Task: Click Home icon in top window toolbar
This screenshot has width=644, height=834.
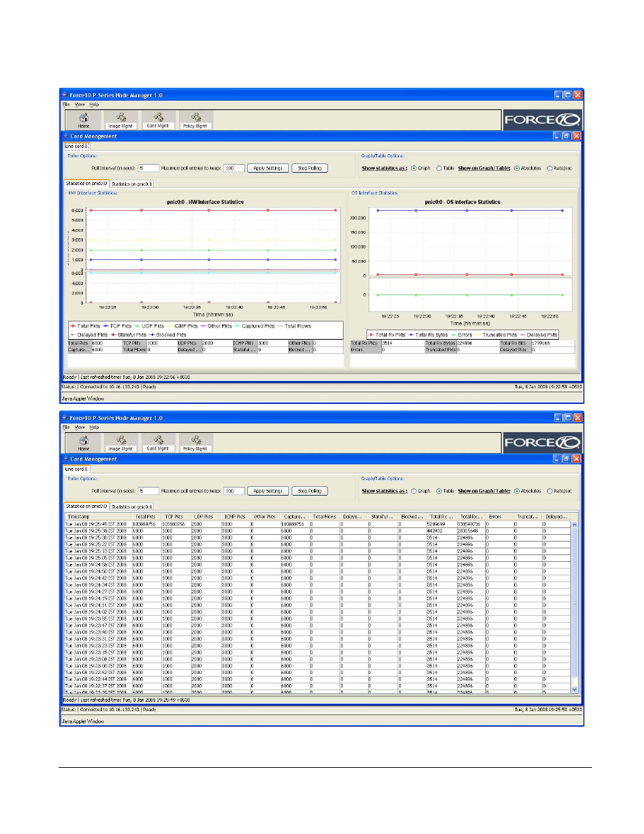Action: (84, 120)
